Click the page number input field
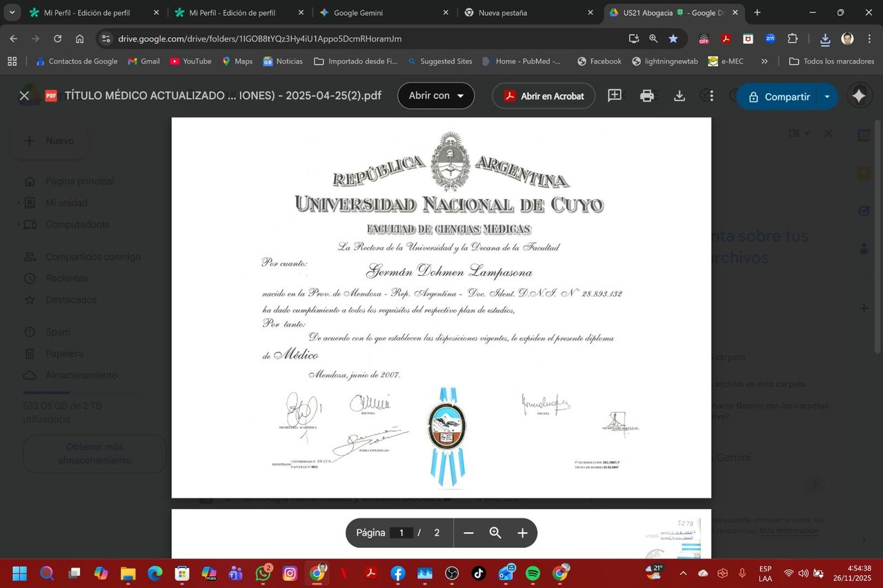 401,533
